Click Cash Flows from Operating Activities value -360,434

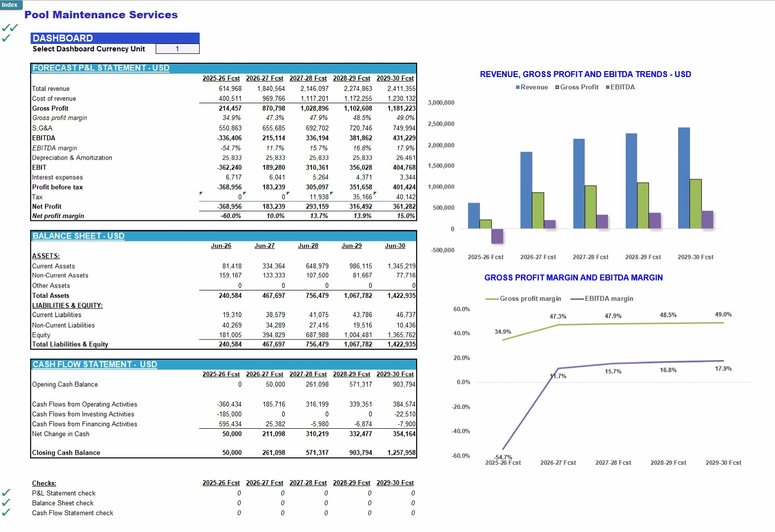[229, 405]
